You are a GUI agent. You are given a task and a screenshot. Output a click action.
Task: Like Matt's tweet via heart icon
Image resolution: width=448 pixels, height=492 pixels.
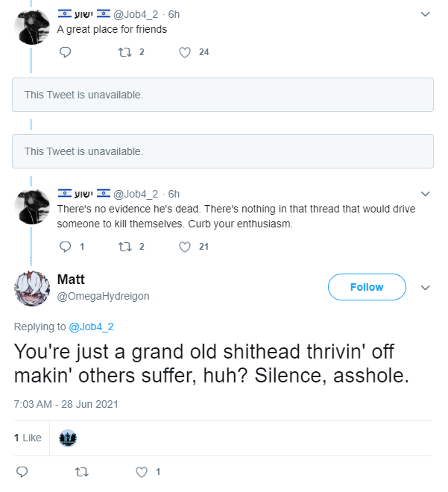(x=142, y=472)
